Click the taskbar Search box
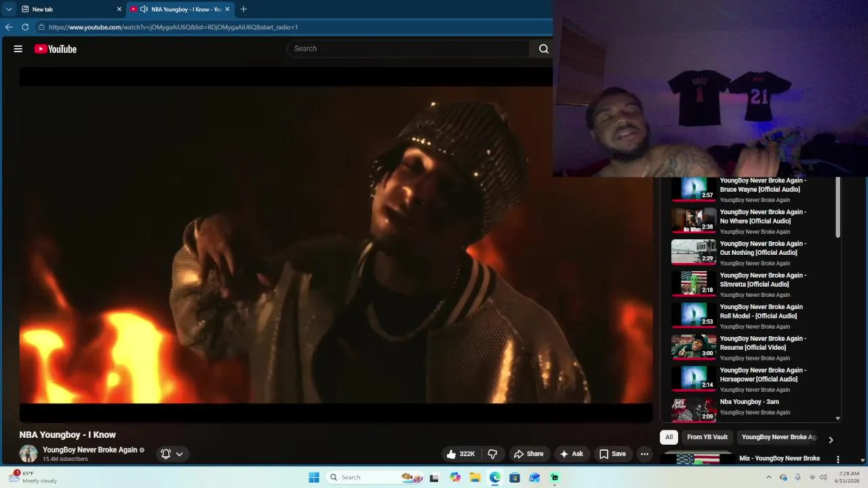The width and height of the screenshot is (868, 488). point(374,477)
